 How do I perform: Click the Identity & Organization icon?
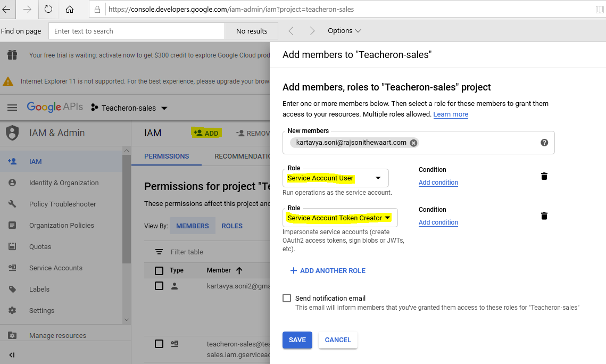coord(12,183)
